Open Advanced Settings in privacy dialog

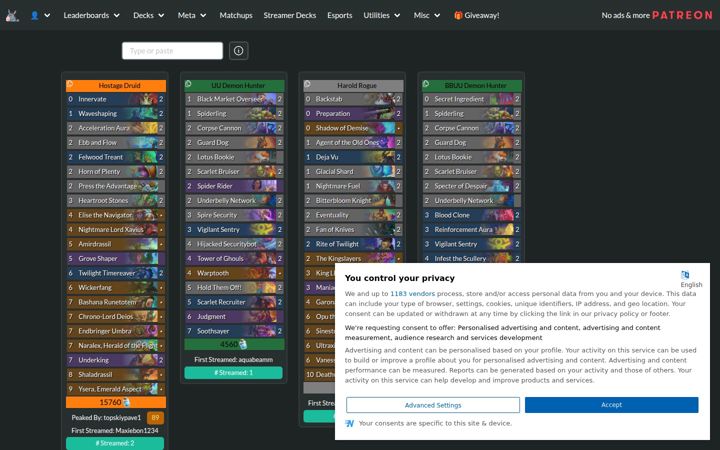click(433, 405)
